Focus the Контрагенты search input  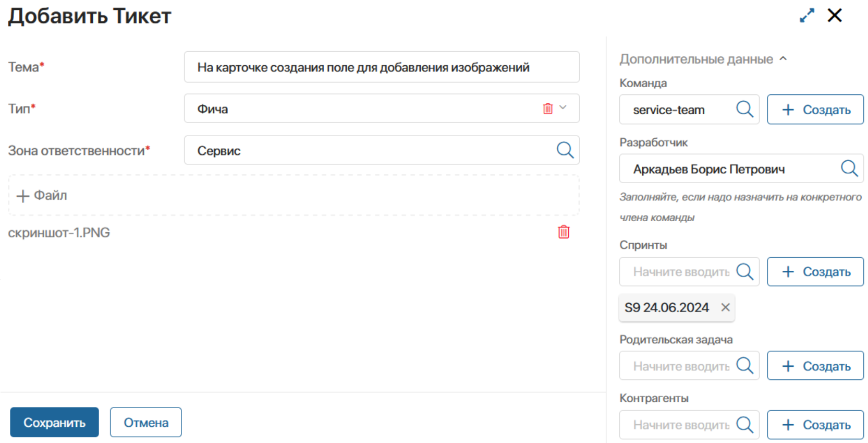(689, 425)
